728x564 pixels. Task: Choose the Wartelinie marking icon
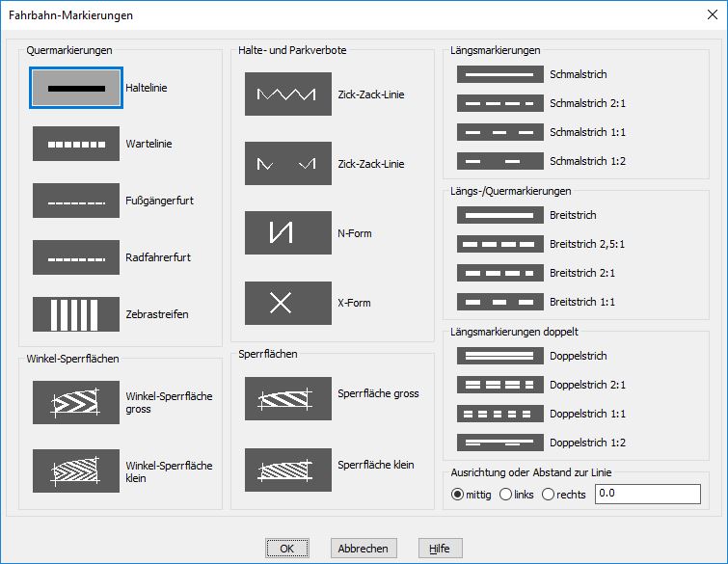76,144
